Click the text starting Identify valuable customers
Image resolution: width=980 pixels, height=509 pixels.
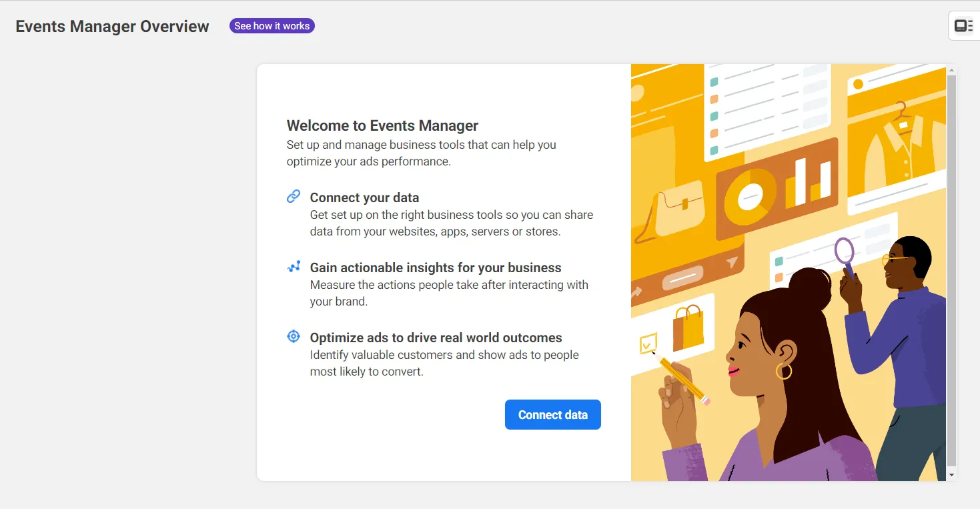pos(444,363)
